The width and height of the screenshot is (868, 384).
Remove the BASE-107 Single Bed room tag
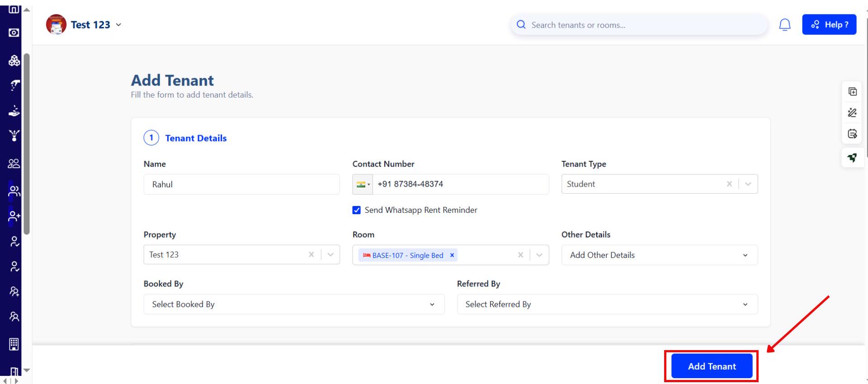coord(452,255)
